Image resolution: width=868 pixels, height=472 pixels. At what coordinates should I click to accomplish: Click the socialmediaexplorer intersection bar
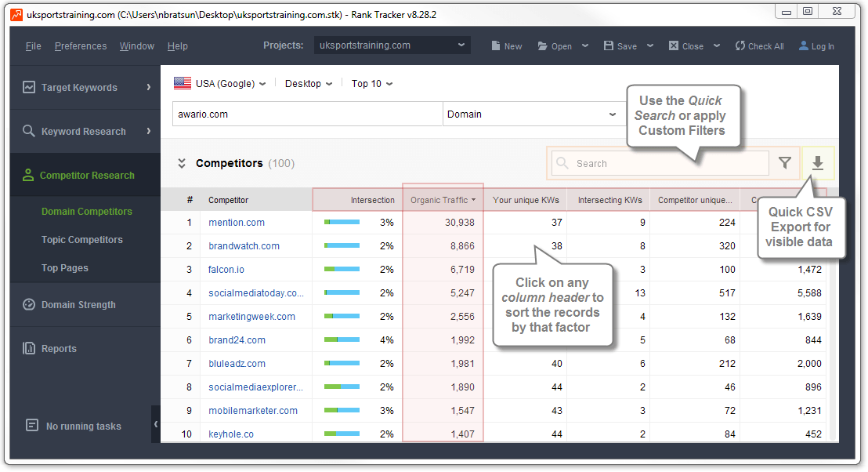tap(342, 387)
